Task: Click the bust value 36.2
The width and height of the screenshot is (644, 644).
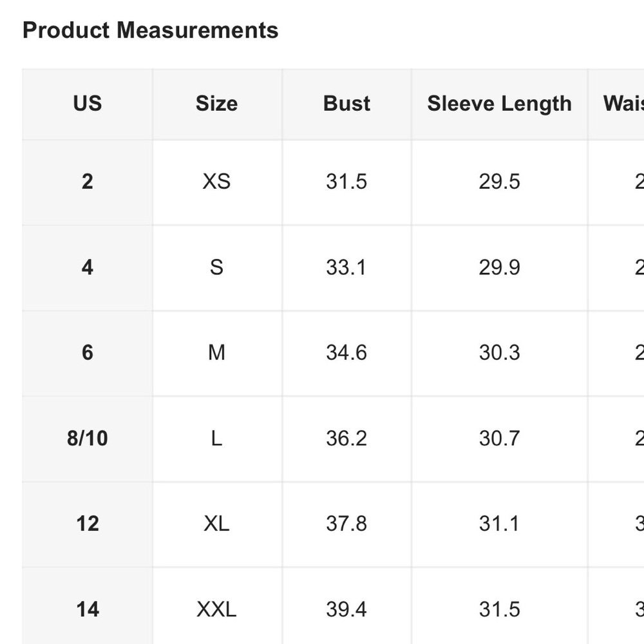Action: click(x=346, y=439)
